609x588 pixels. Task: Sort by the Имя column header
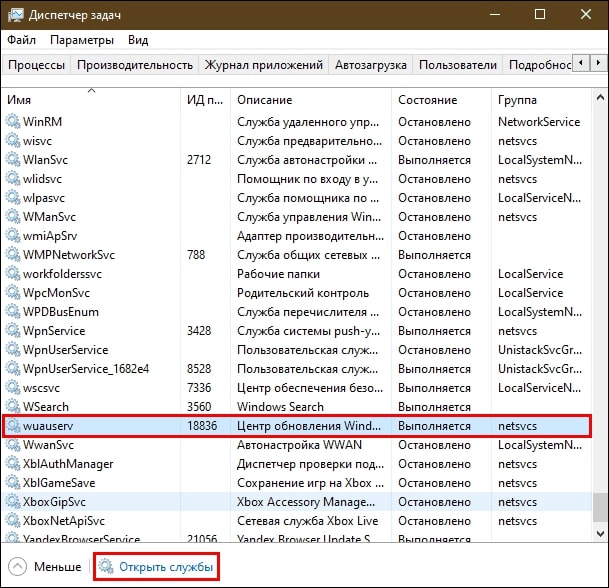click(91, 100)
